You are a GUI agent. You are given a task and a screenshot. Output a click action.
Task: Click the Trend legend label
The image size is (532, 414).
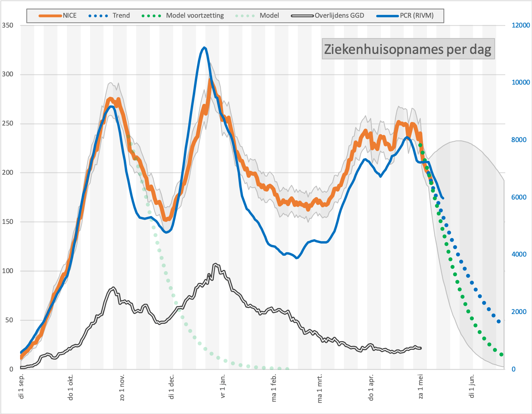121,16
